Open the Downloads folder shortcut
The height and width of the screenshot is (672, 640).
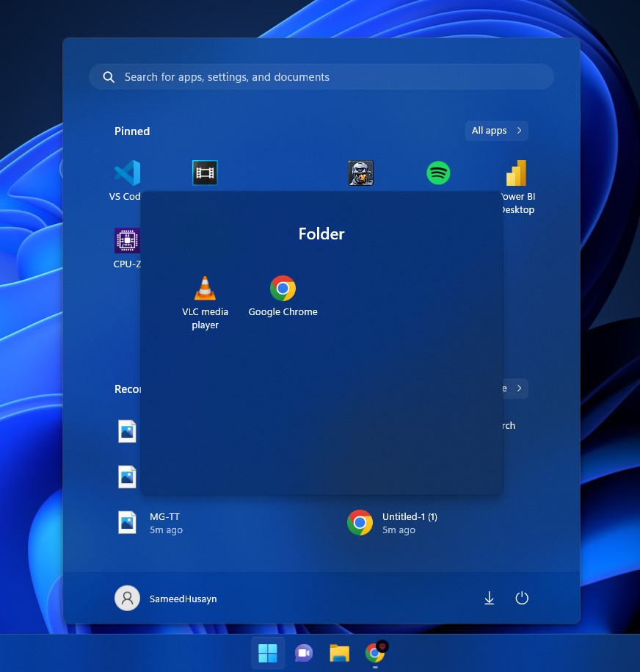pyautogui.click(x=490, y=599)
